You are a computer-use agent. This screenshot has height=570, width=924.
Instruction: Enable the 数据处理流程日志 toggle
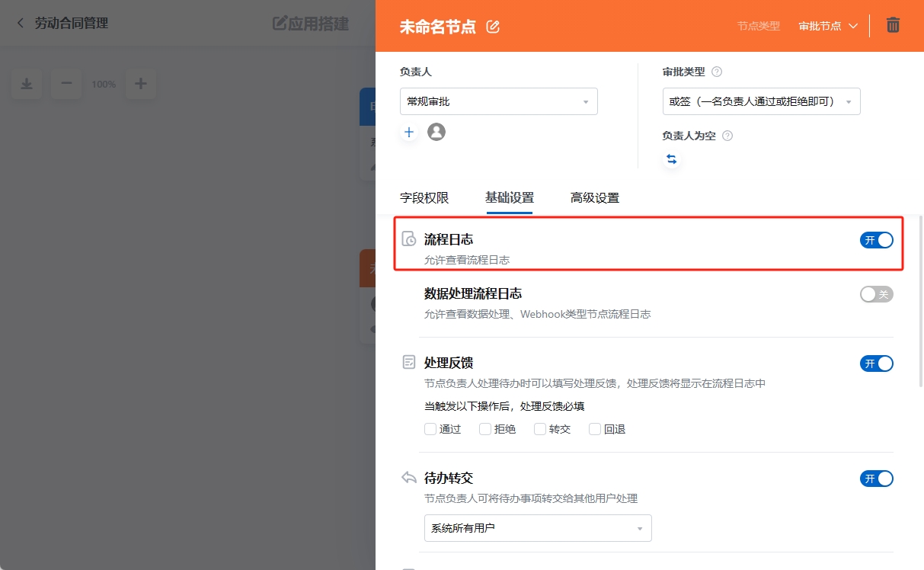tap(876, 294)
